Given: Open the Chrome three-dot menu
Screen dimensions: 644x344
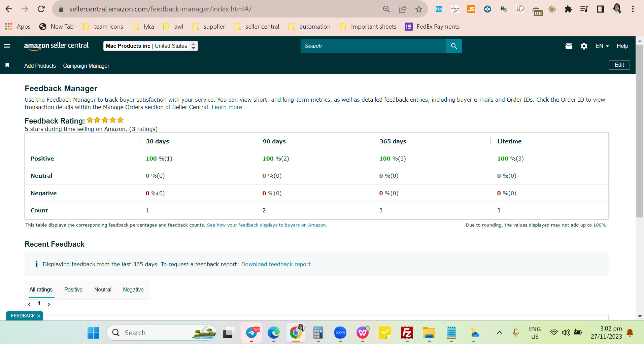Looking at the screenshot, I should pyautogui.click(x=633, y=9).
